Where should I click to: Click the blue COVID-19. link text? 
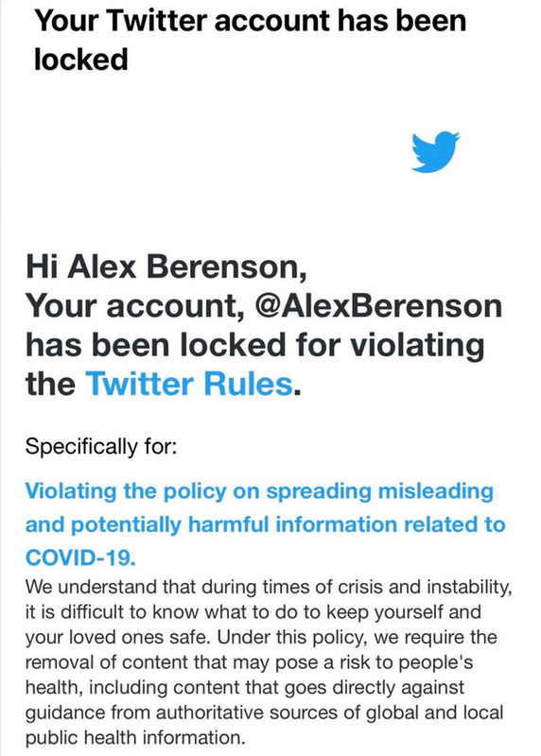[x=80, y=558]
